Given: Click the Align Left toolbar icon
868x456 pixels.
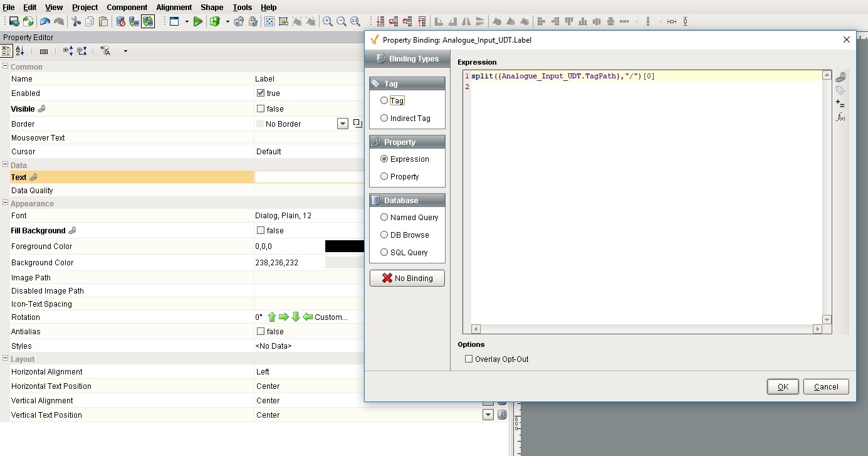Looking at the screenshot, I should coord(542,21).
